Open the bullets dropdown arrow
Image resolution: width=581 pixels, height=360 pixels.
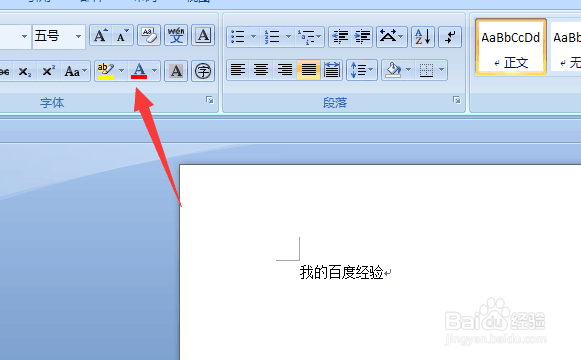pyautogui.click(x=253, y=37)
